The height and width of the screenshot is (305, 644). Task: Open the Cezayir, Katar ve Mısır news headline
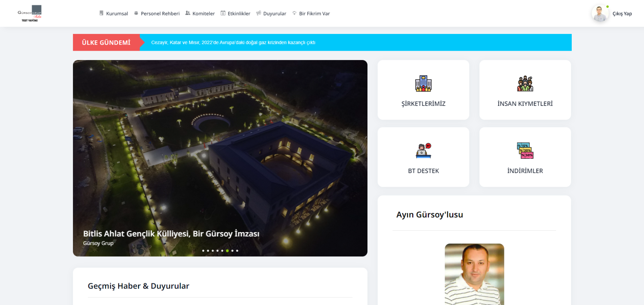pyautogui.click(x=233, y=43)
